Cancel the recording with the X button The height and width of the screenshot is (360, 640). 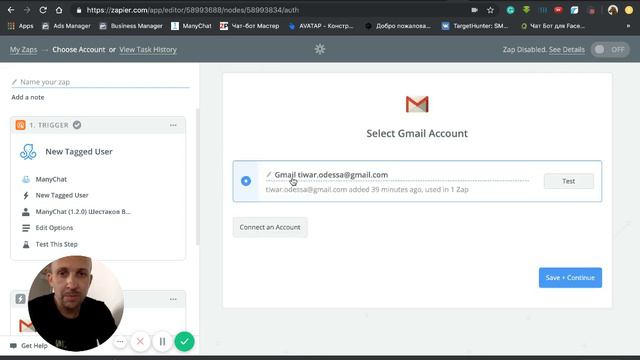[x=140, y=341]
